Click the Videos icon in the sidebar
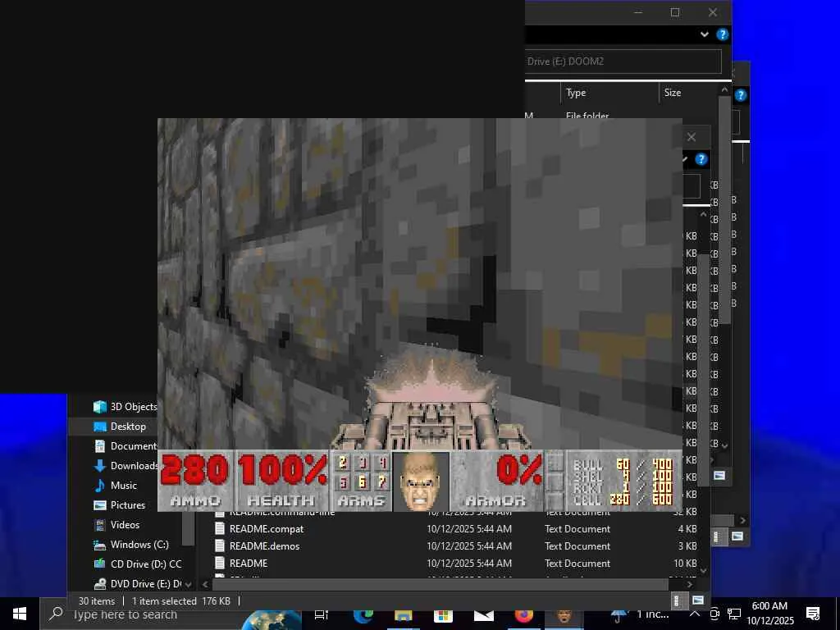Image resolution: width=840 pixels, height=630 pixels. coord(99,525)
